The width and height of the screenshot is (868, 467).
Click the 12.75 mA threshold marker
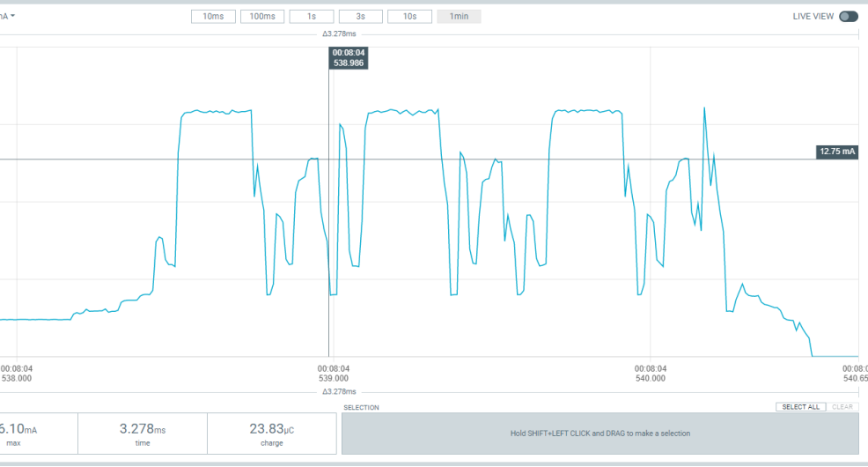837,152
